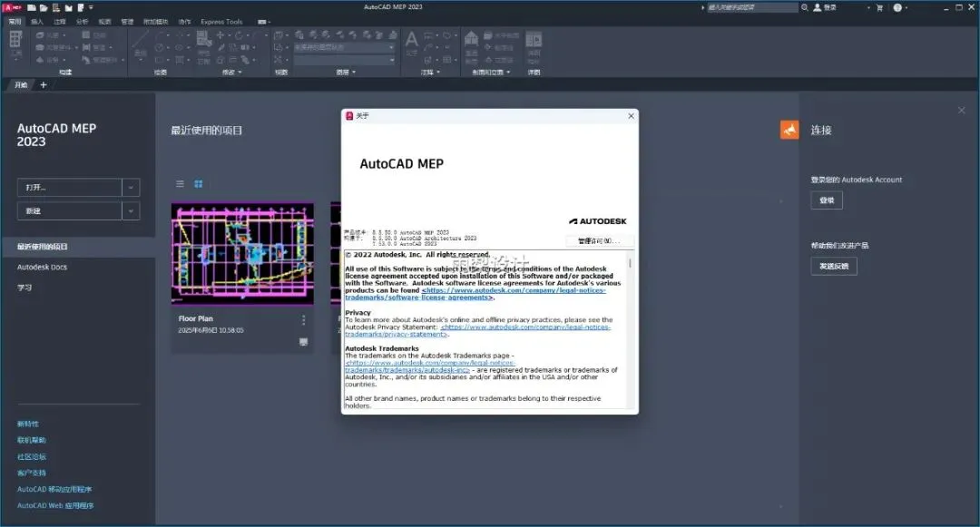Select the Line tool in the ribbon
Image resolution: width=980 pixels, height=527 pixels.
coord(141,40)
